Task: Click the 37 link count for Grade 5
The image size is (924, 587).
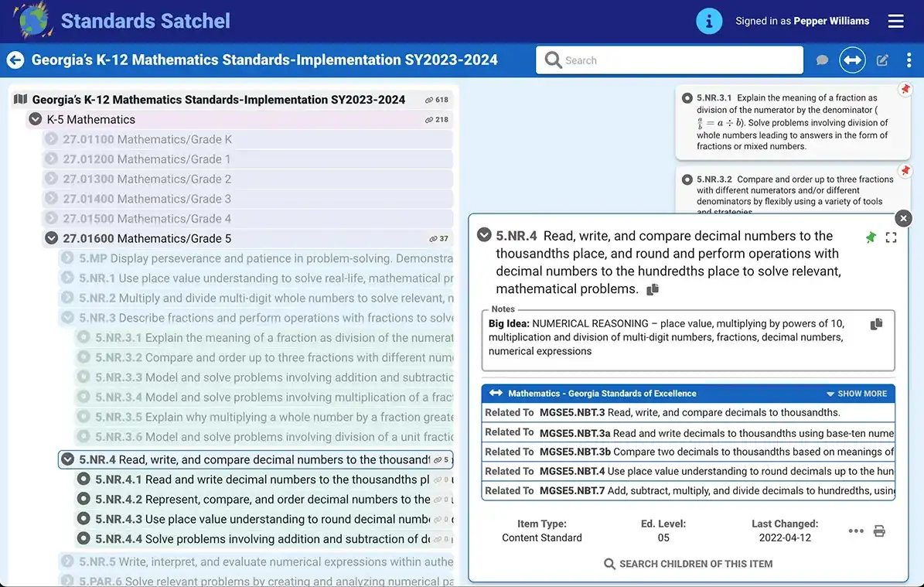Action: [439, 239]
